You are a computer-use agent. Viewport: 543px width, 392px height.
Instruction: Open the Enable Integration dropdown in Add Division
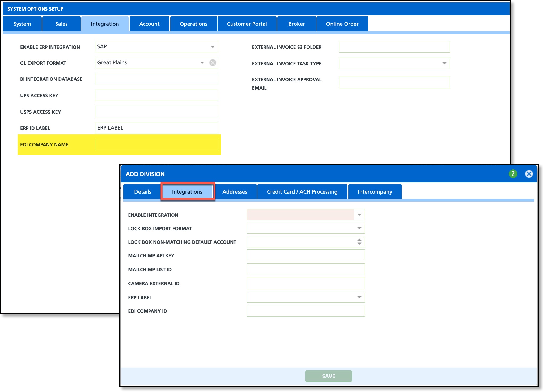(359, 215)
